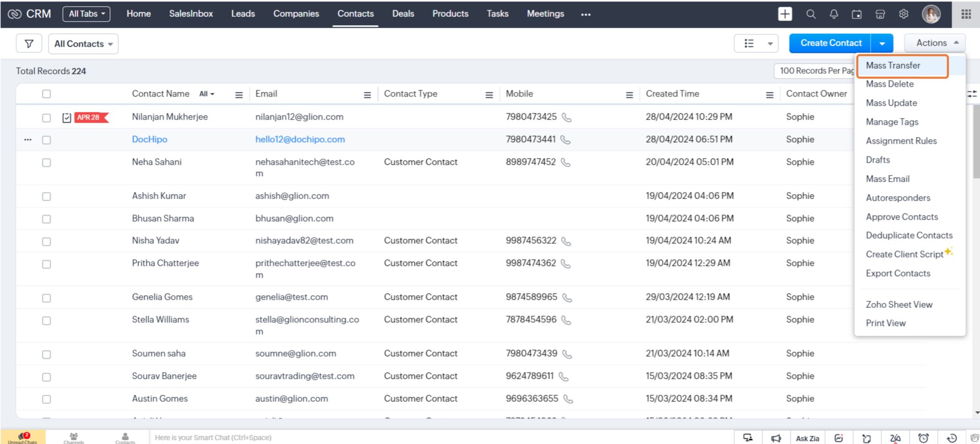Click the phone icon beside Nisha Yadav's mobile
Viewport: 980px width, 444px height.
566,241
